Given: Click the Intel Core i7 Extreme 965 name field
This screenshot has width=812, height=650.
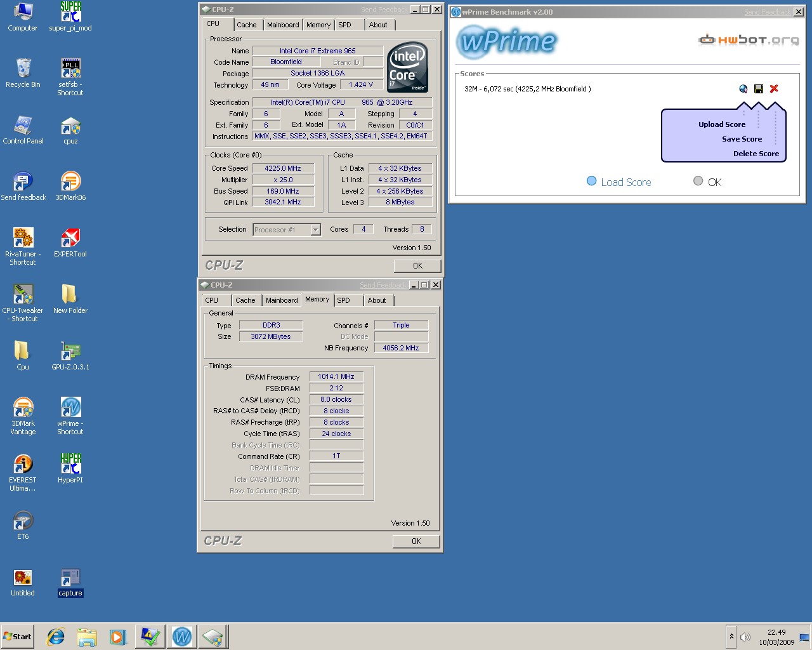Looking at the screenshot, I should pos(317,51).
